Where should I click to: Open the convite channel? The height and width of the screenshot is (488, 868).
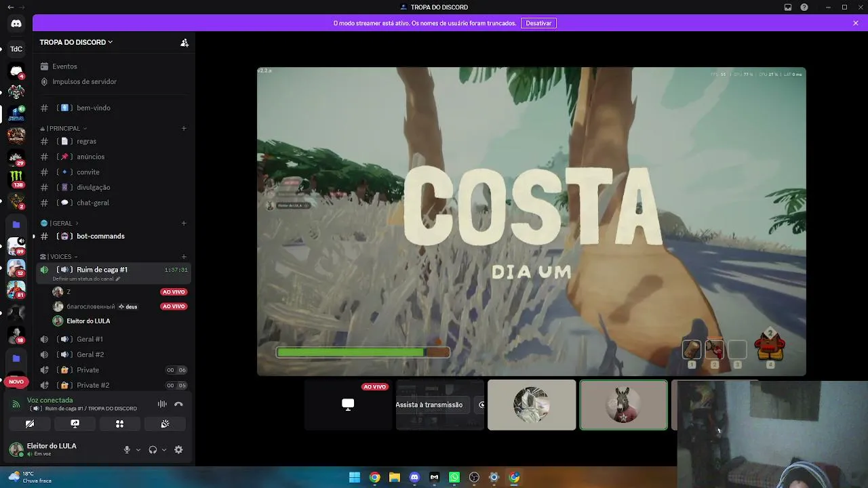pyautogui.click(x=113, y=172)
